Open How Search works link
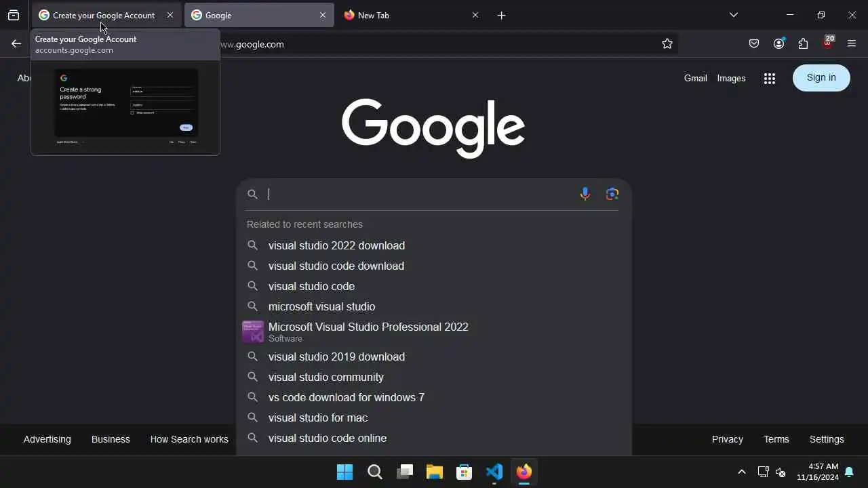868x488 pixels. click(x=189, y=439)
